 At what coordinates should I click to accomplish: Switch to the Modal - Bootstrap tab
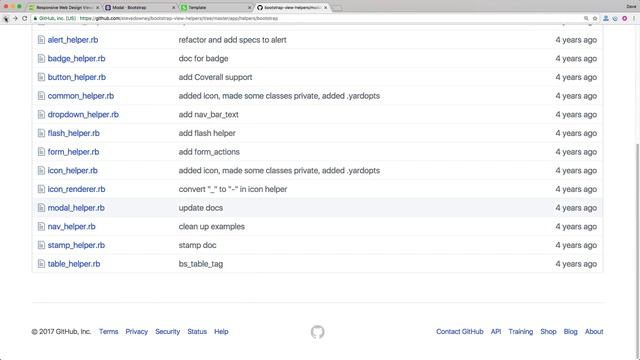coord(140,7)
